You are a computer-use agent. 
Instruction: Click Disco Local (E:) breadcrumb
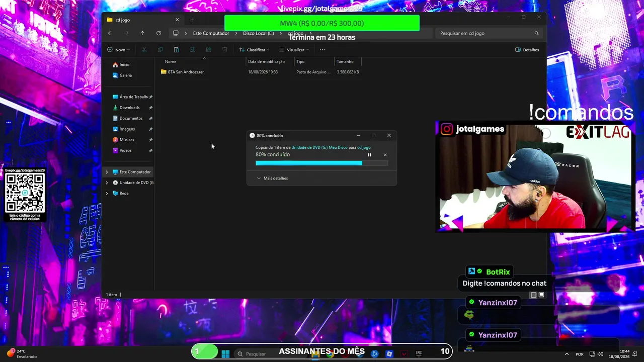[259, 33]
